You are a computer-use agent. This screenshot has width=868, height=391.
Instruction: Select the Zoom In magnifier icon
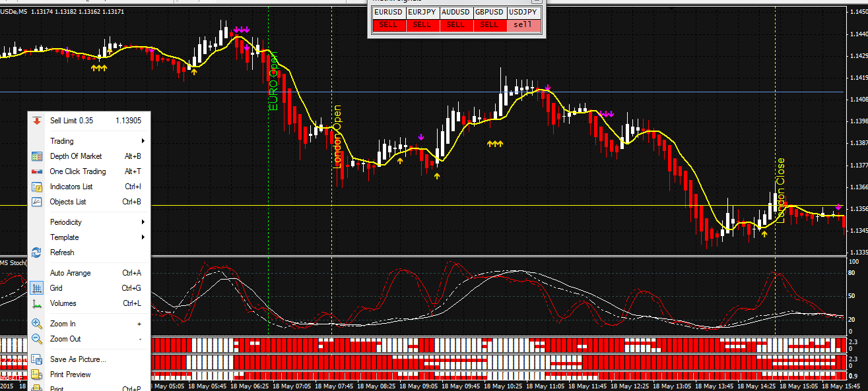(x=37, y=323)
